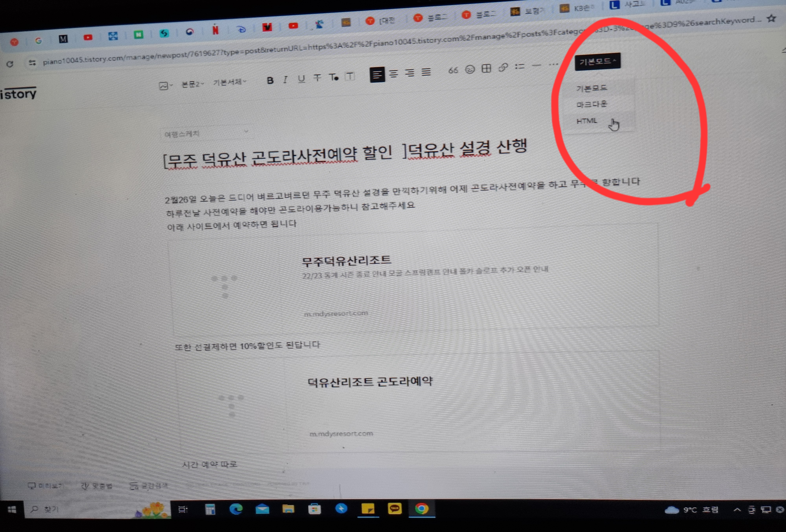Screen dimensions: 786x532
Task: Open KakaoTalk from taskbar
Action: pyautogui.click(x=394, y=508)
